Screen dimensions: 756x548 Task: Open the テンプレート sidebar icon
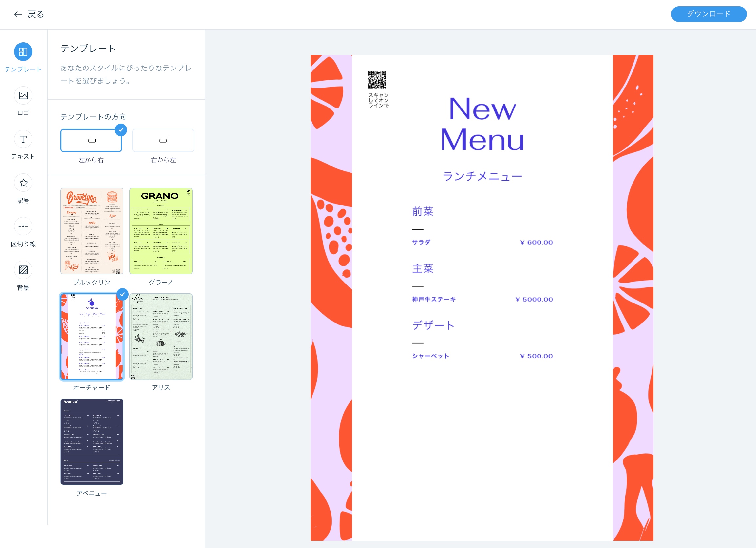click(23, 52)
